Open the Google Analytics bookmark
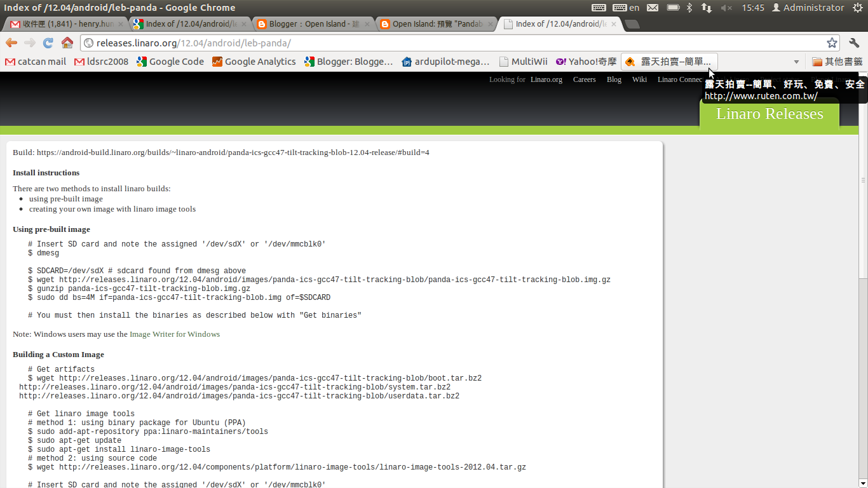868x488 pixels. (254, 62)
